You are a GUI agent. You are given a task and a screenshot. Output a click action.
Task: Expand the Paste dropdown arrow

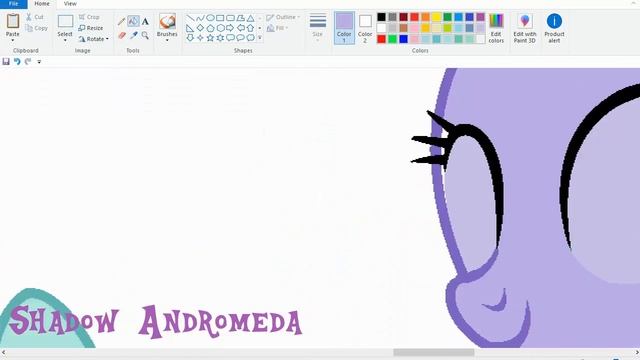(13, 40)
